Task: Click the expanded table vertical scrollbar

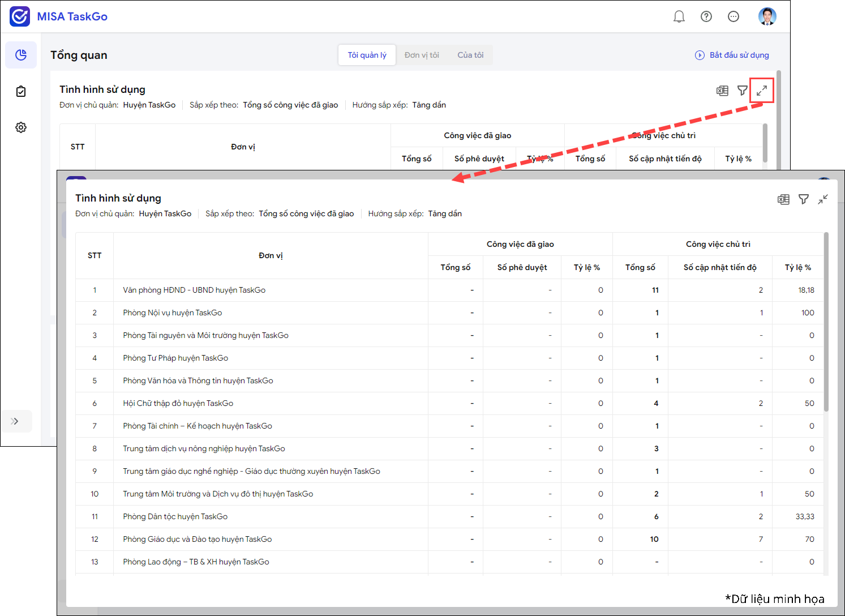Action: [x=826, y=322]
